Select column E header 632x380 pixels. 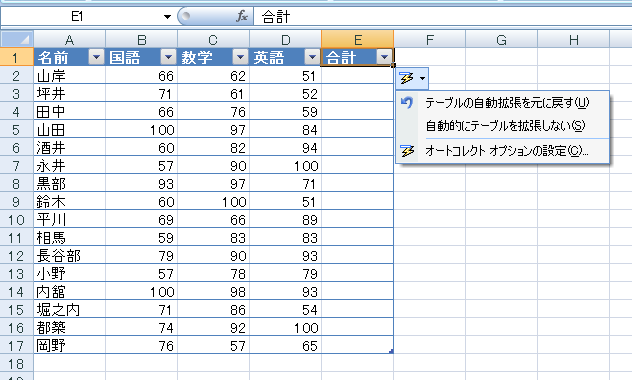(x=358, y=39)
